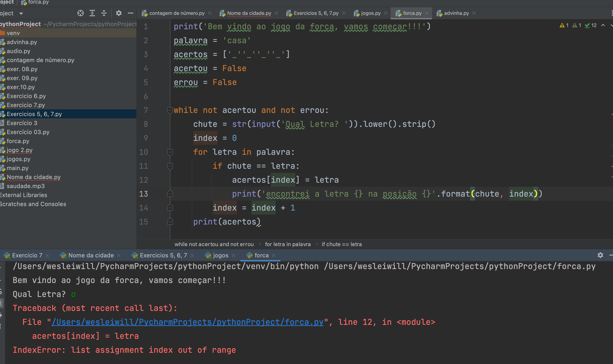
Task: Open Run panel settings gear
Action: [600, 255]
